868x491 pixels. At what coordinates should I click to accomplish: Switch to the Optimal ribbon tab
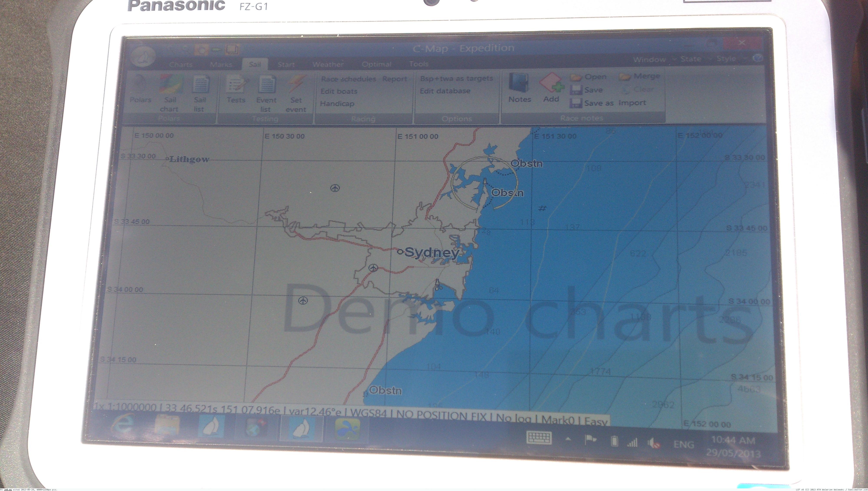376,64
